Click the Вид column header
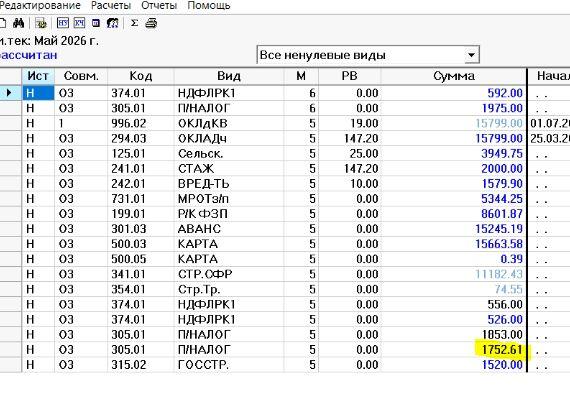Screen dimensions: 570x394 pos(229,76)
